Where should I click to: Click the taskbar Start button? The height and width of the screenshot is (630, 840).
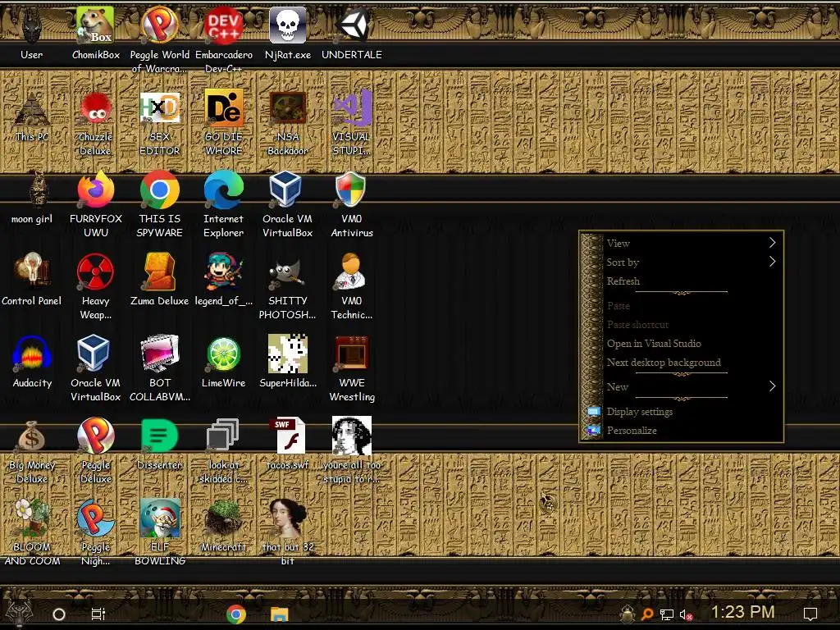click(19, 613)
